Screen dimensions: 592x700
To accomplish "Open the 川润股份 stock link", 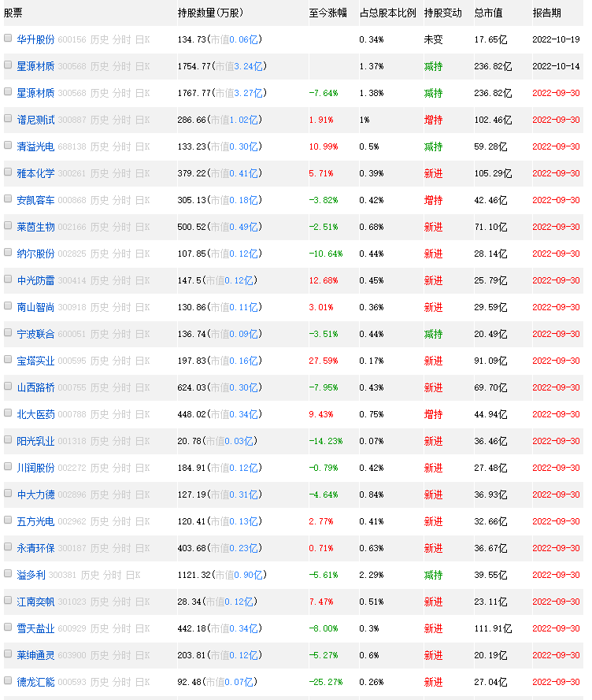I will [x=35, y=469].
